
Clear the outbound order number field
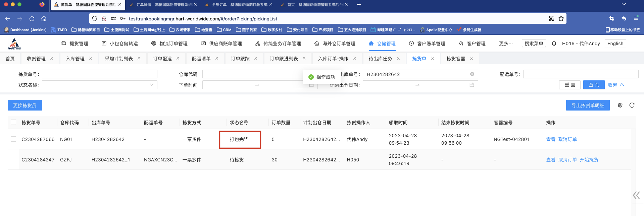(x=472, y=74)
